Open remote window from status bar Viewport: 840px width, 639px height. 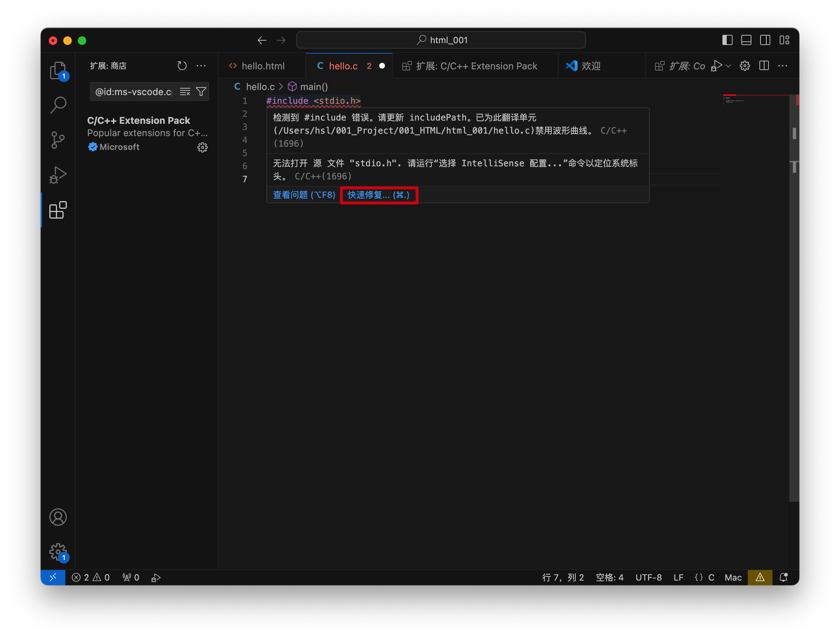coord(53,577)
